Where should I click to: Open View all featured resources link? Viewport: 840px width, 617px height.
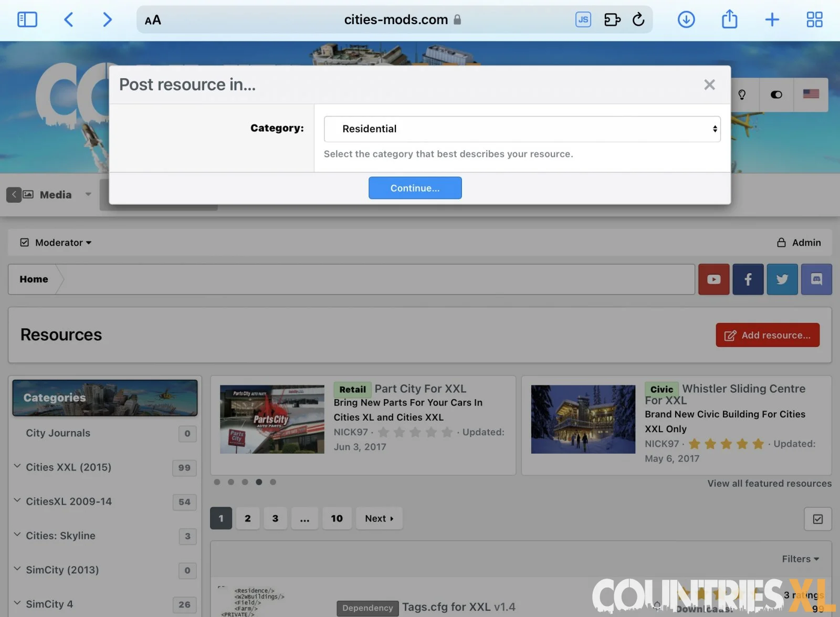(769, 484)
